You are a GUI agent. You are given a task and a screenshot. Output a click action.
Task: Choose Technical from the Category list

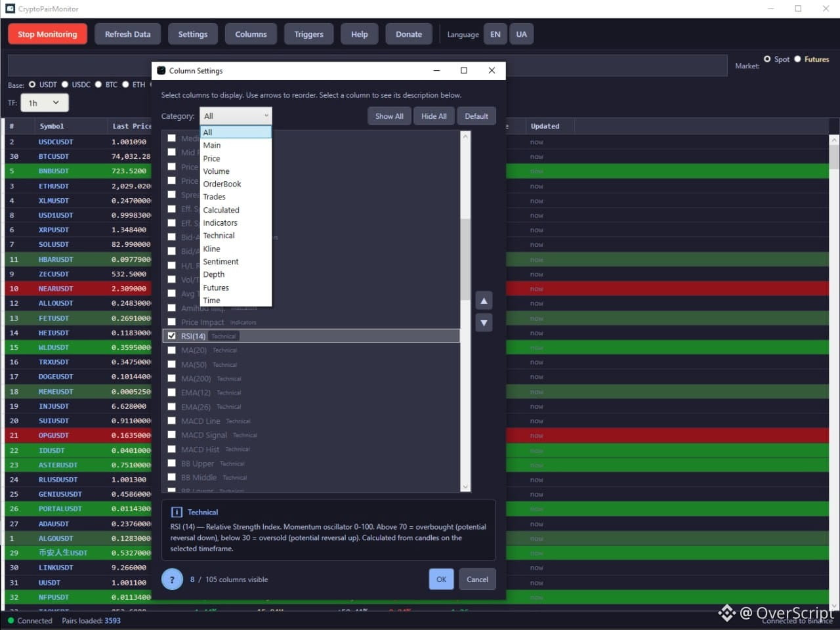coord(236,236)
